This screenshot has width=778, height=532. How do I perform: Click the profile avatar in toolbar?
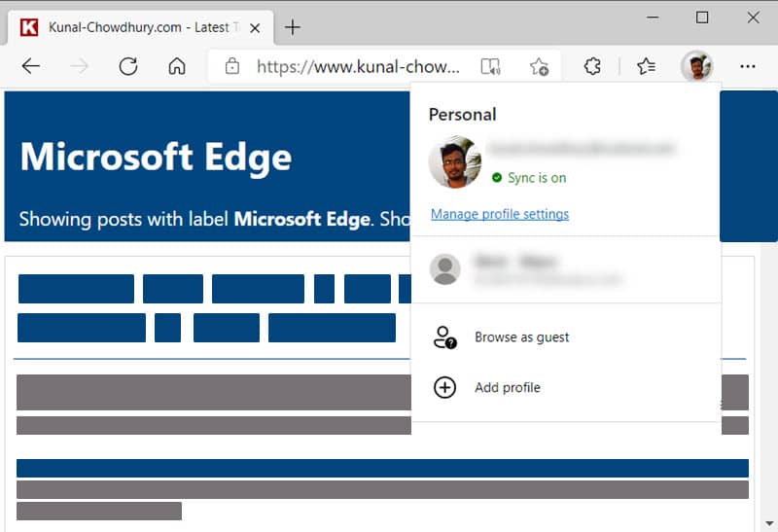[697, 66]
